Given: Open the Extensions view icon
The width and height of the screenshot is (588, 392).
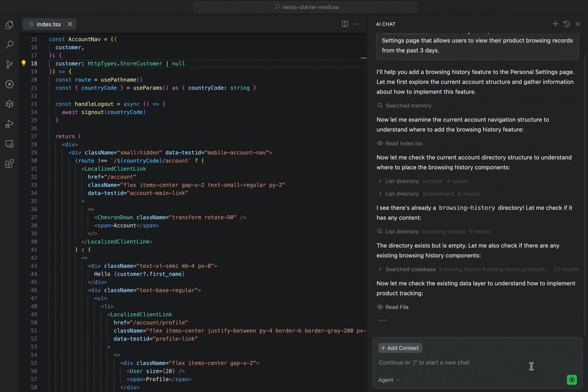Looking at the screenshot, I should point(9,164).
